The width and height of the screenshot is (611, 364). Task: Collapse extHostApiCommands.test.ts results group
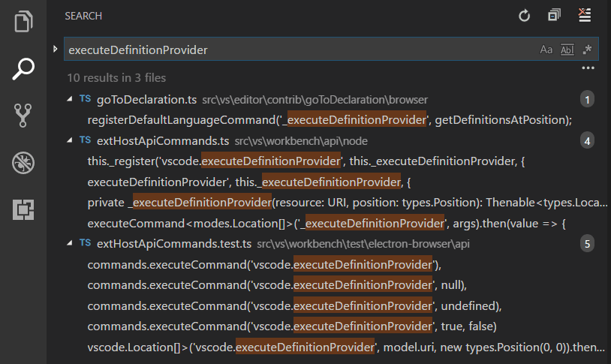(70, 244)
